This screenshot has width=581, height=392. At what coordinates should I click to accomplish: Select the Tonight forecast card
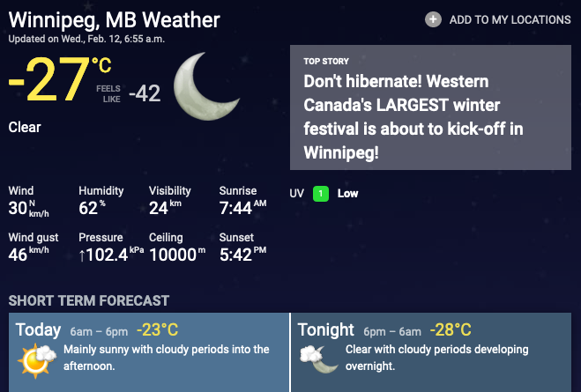[x=436, y=352]
